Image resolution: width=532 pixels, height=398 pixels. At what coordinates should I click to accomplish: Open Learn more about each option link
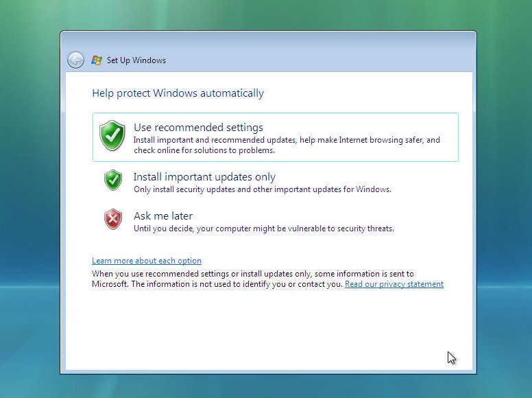[x=147, y=261]
